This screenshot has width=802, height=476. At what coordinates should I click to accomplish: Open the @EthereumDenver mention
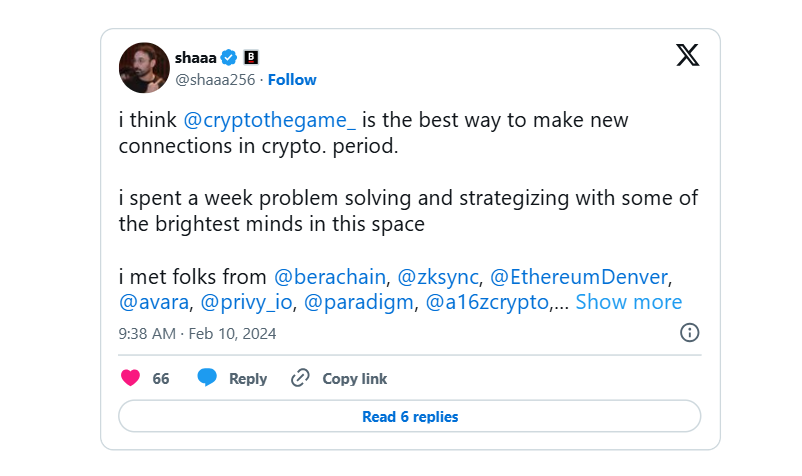coord(579,277)
